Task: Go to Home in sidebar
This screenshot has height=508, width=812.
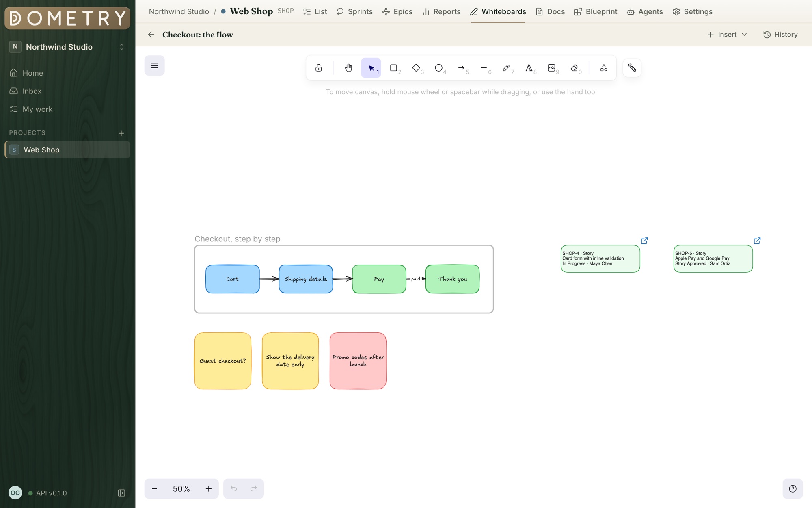Action: click(67, 73)
